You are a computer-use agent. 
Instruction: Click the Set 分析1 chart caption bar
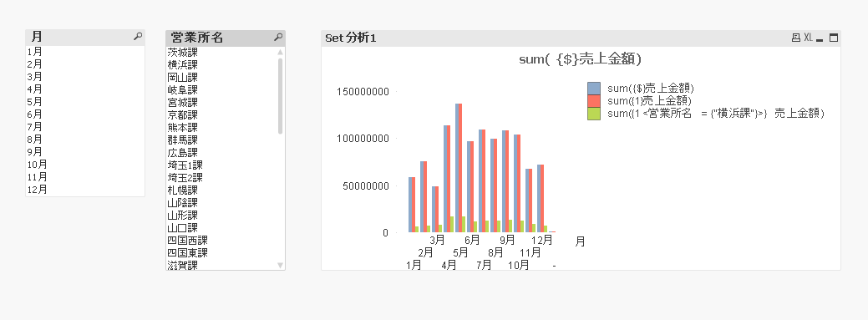581,38
